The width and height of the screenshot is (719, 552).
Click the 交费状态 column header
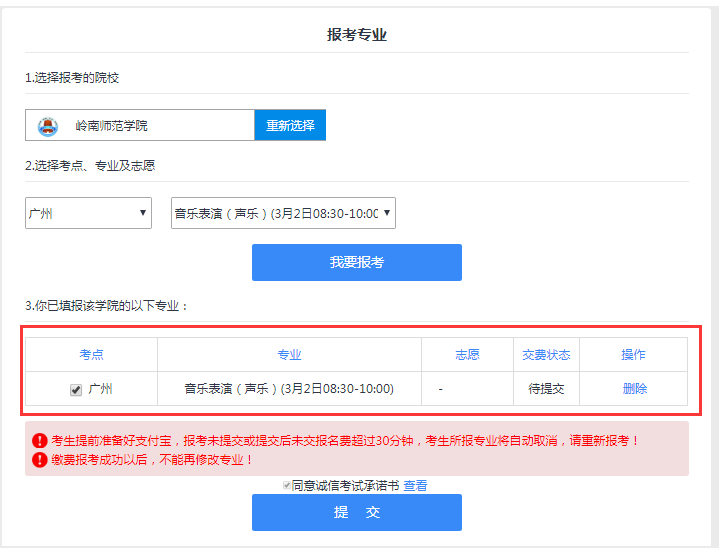click(546, 355)
